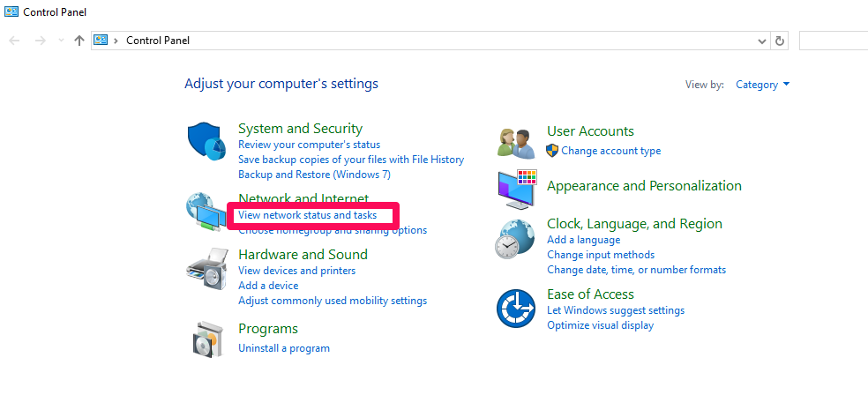Click the User Accounts people icon
This screenshot has width=868, height=417.
click(x=516, y=141)
